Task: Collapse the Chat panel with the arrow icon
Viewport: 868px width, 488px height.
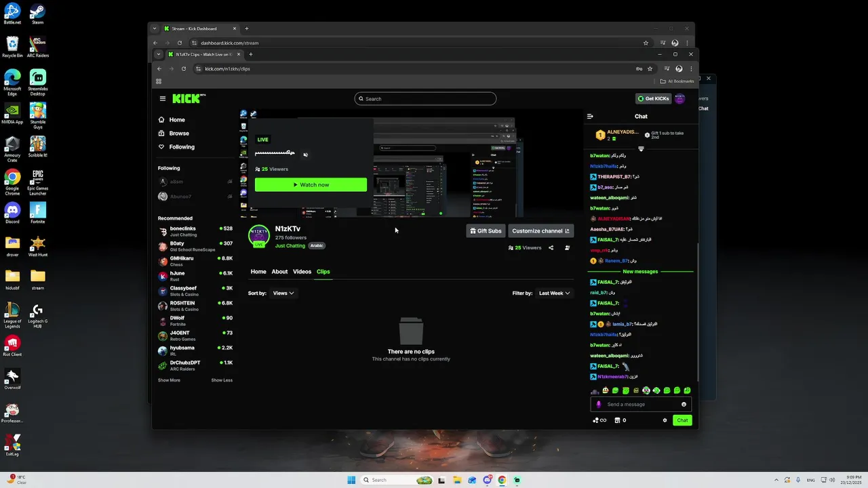Action: coord(590,117)
